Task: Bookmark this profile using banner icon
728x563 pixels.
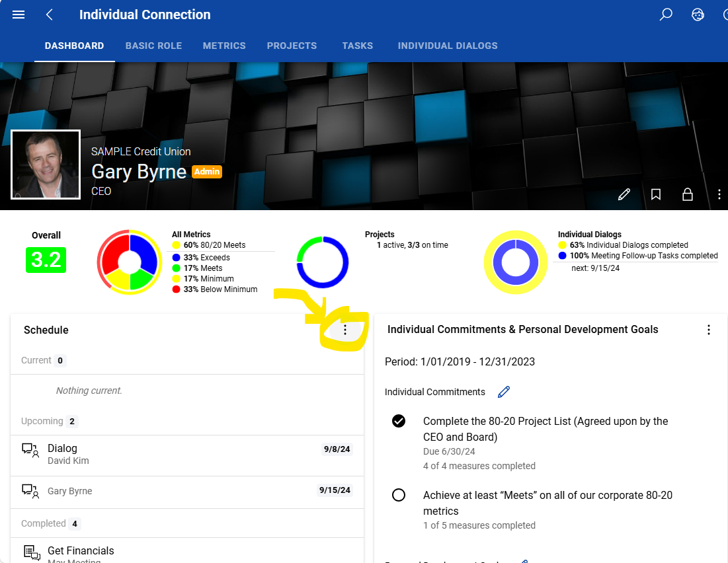Action: [x=655, y=194]
